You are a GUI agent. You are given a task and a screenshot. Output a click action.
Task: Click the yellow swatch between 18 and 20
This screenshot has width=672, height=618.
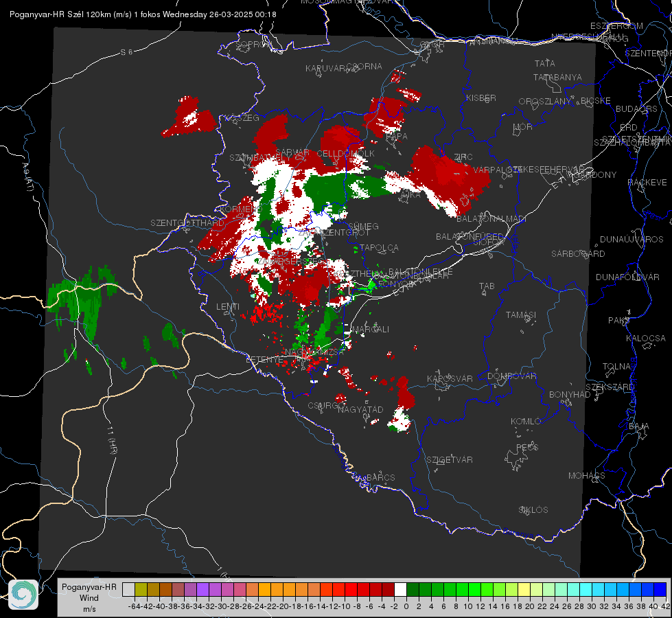(524, 590)
